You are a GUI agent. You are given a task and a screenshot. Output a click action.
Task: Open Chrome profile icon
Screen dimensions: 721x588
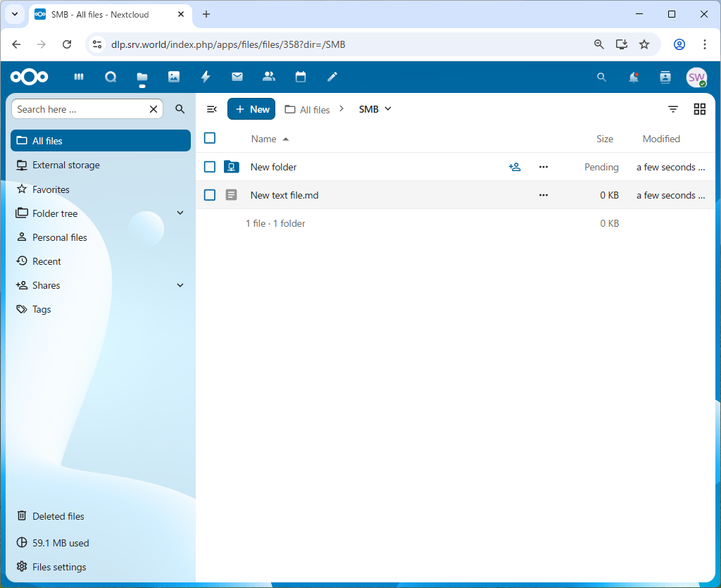(679, 44)
